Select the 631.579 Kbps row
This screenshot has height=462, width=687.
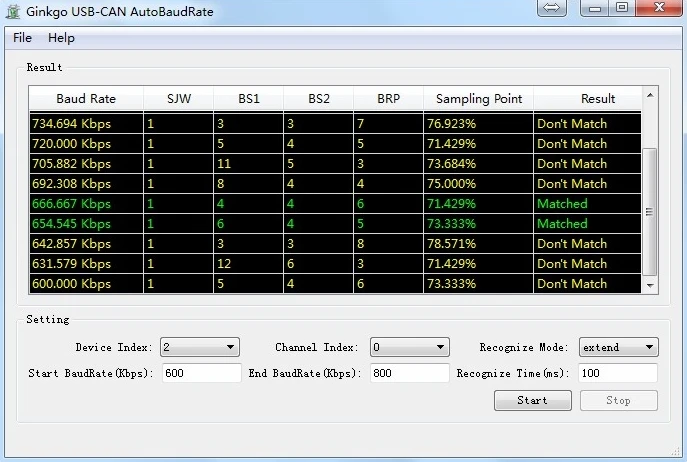click(x=335, y=264)
